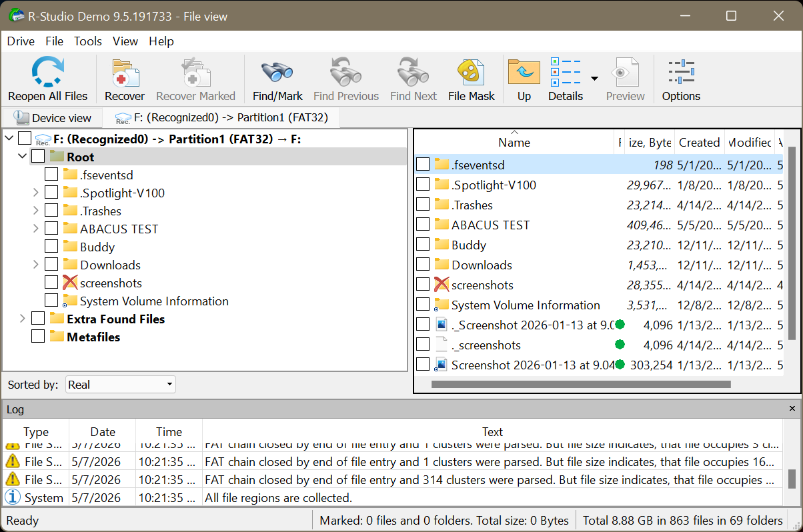Click the green status dot for ._screenshots

(x=620, y=345)
